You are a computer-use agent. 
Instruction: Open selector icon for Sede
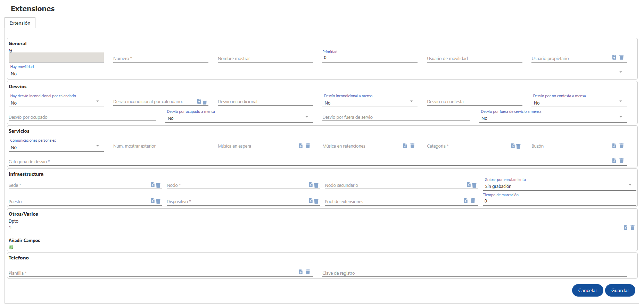coord(152,185)
